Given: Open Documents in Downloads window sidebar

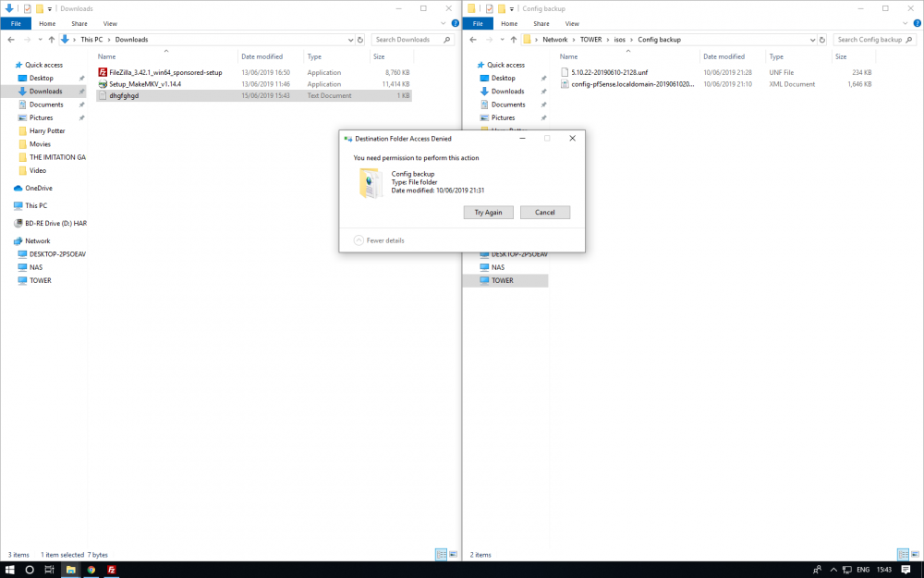Looking at the screenshot, I should (46, 105).
